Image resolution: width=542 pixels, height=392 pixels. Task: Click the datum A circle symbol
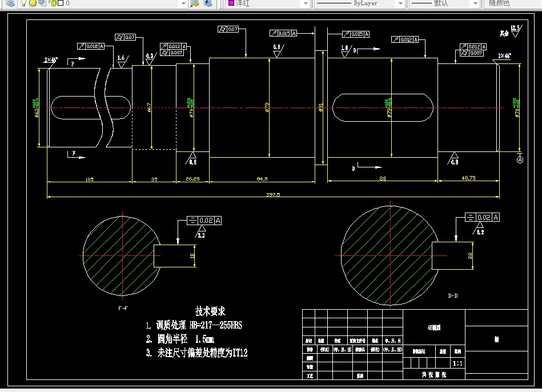pyautogui.click(x=520, y=160)
